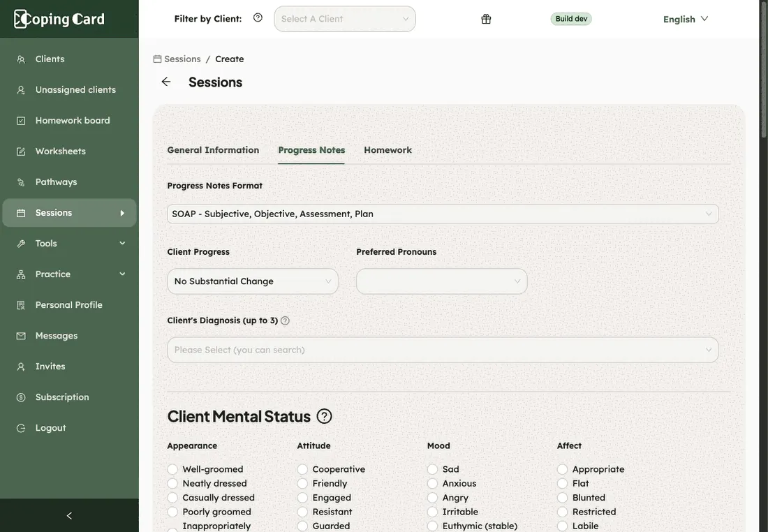Open the Personal Profile sidebar link
The width and height of the screenshot is (768, 532).
(68, 305)
